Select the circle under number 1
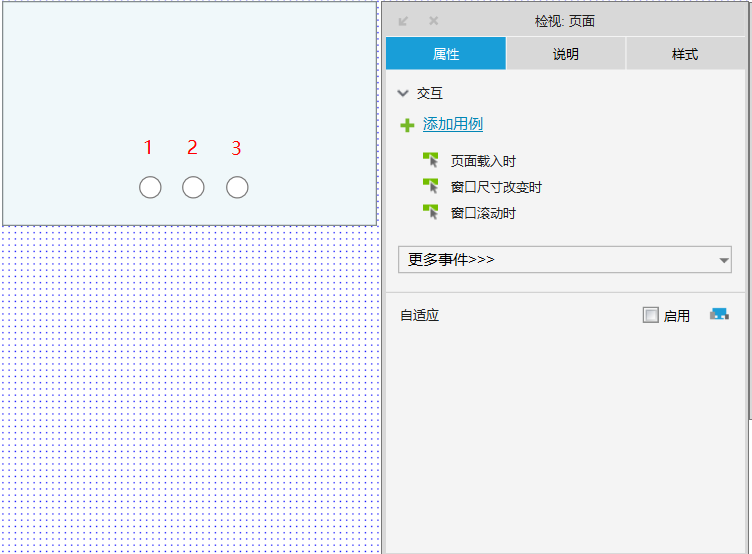The image size is (752, 554). pos(150,187)
